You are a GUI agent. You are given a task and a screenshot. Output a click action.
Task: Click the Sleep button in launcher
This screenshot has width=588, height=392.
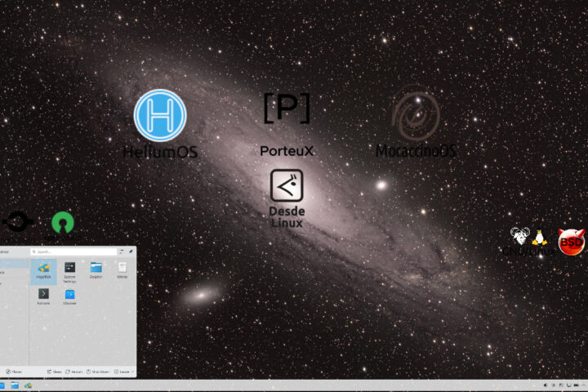[55, 372]
